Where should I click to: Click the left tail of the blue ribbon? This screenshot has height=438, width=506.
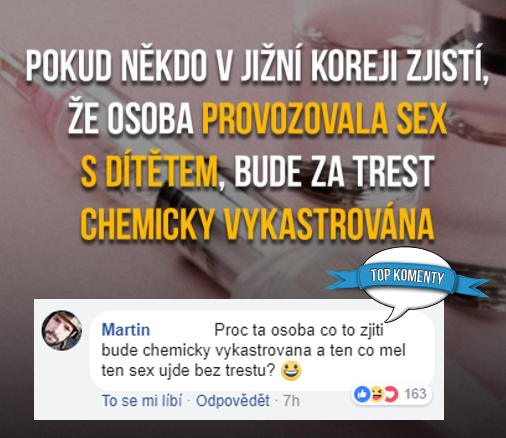pos(343,278)
